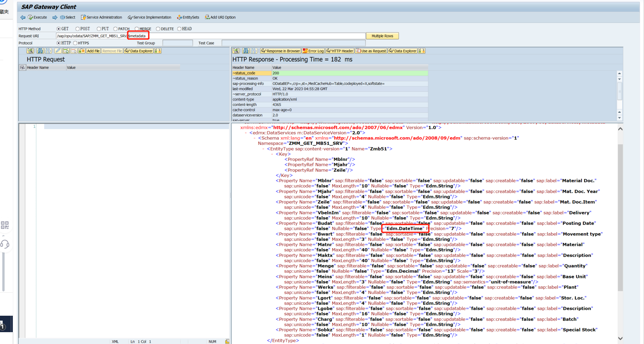Collapse the Schema XML node
The height and width of the screenshot is (344, 644).
[x=255, y=138]
